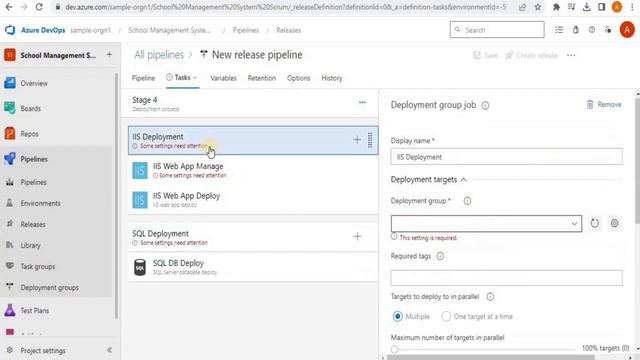640x360 pixels.
Task: Open the Pipelines sub-item with chart icon
Action: (x=33, y=182)
